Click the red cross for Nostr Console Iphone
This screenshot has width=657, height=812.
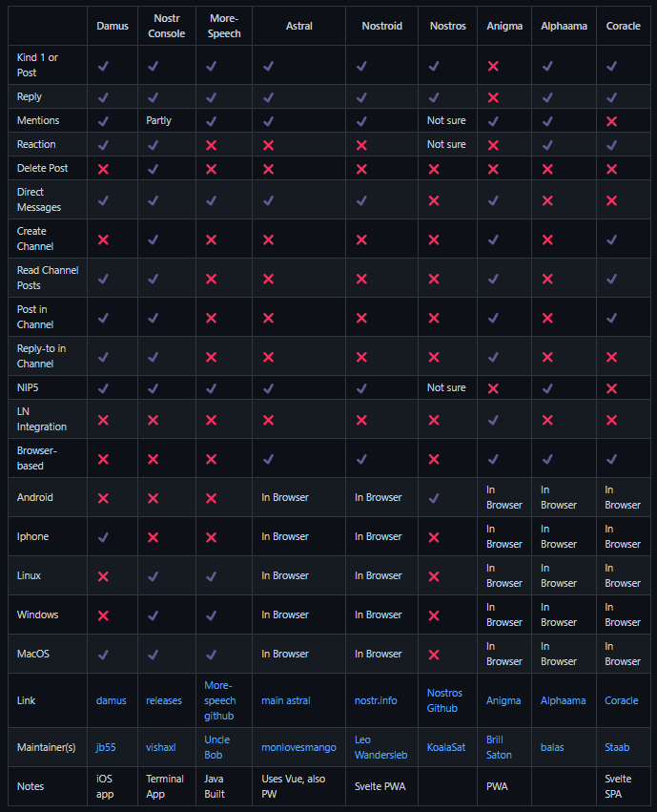point(154,537)
